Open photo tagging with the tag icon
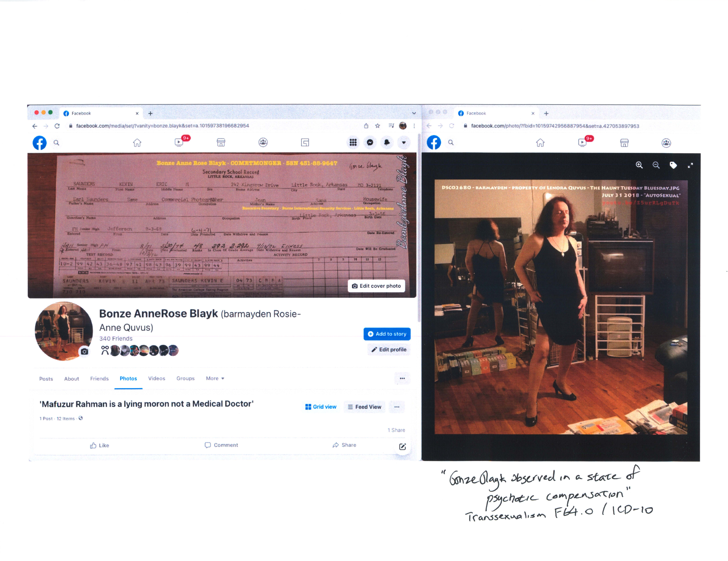728x561 pixels. [673, 165]
